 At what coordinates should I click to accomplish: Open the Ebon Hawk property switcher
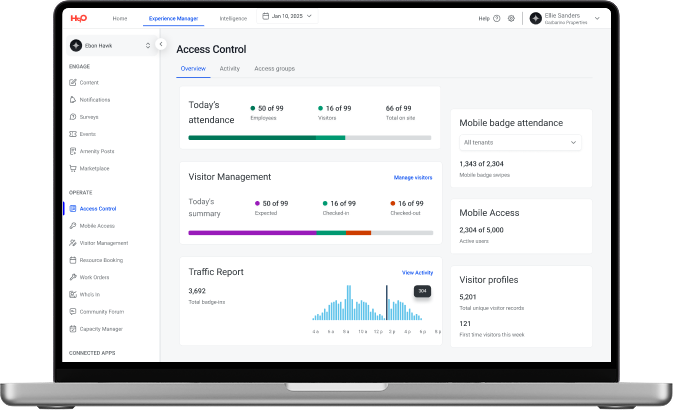coord(110,45)
